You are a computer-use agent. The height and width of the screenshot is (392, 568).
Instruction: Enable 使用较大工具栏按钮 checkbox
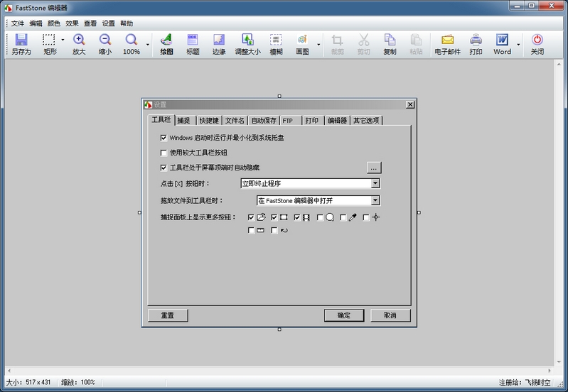[x=164, y=153]
